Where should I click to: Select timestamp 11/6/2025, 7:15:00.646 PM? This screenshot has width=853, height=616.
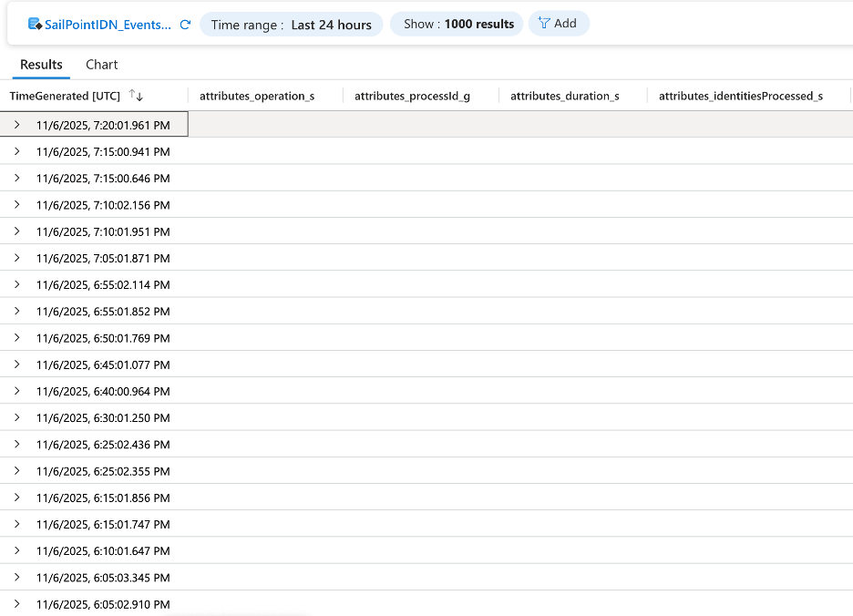103,179
